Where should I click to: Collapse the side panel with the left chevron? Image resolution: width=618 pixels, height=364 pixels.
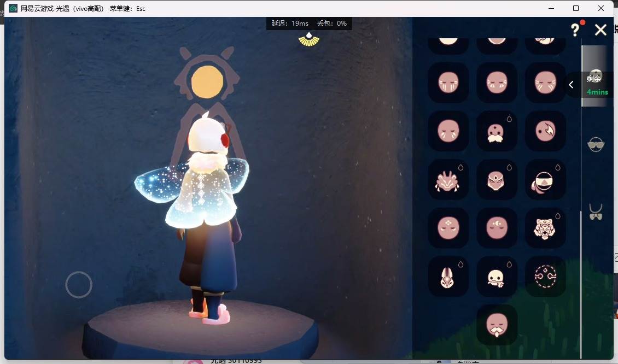(x=571, y=84)
